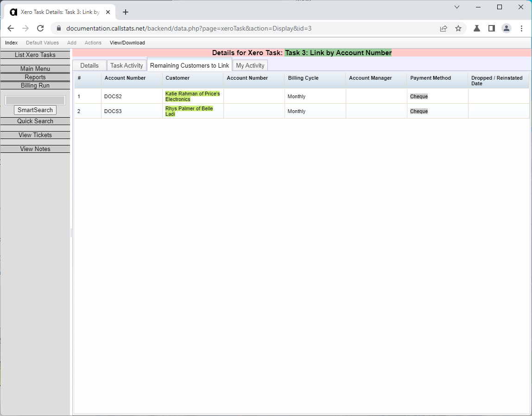
Task: Click the SmartSearch text field
Action: click(x=35, y=100)
